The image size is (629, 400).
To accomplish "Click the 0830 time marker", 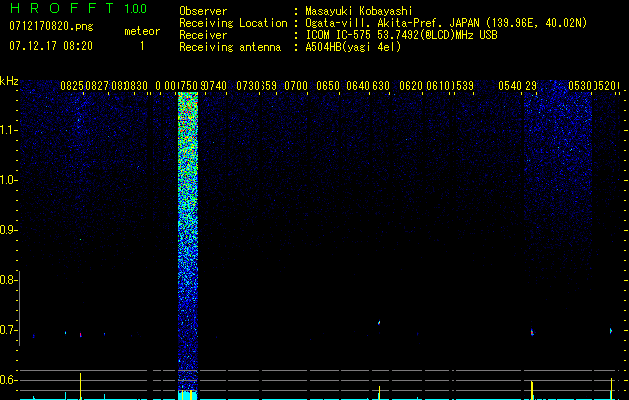I will coord(136,86).
